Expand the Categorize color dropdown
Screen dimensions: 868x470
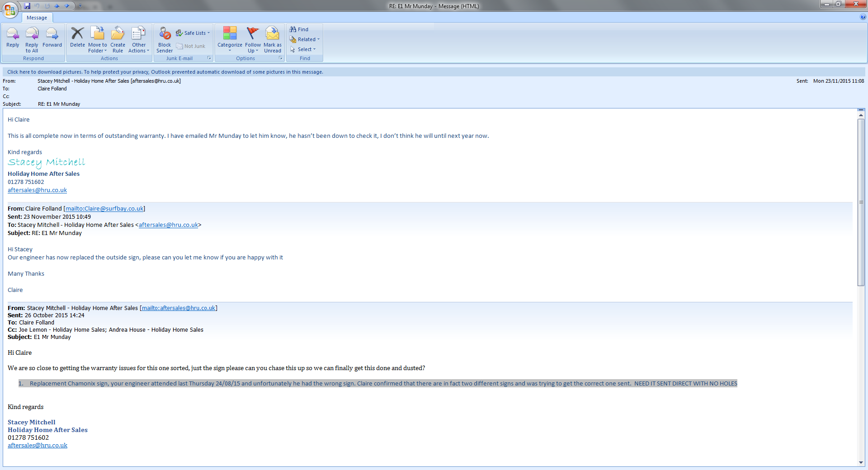pyautogui.click(x=230, y=47)
